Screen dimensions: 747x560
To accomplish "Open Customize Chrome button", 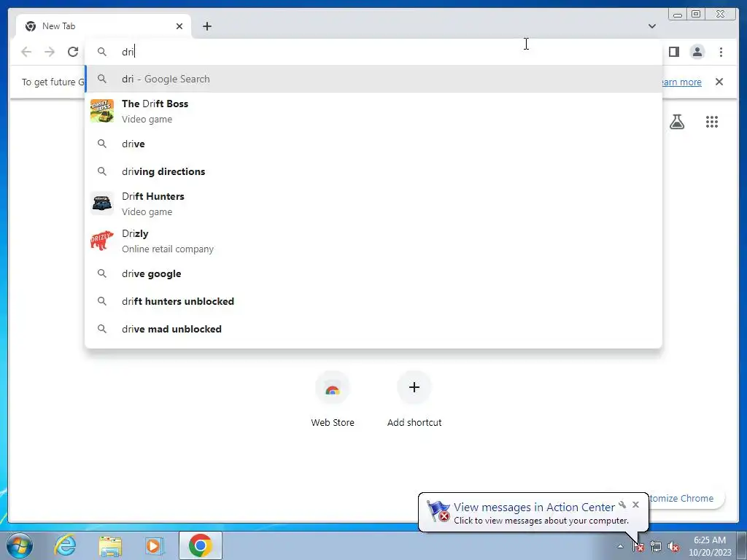I will (684, 498).
